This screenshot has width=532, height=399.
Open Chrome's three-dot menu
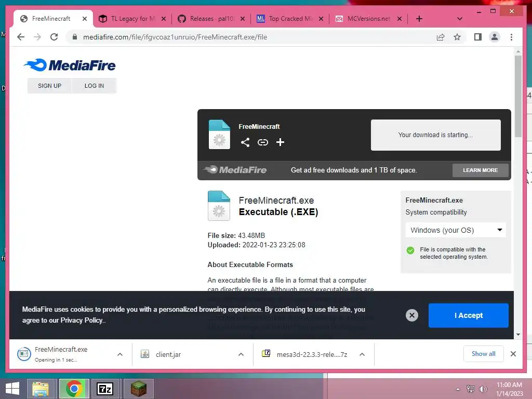511,37
